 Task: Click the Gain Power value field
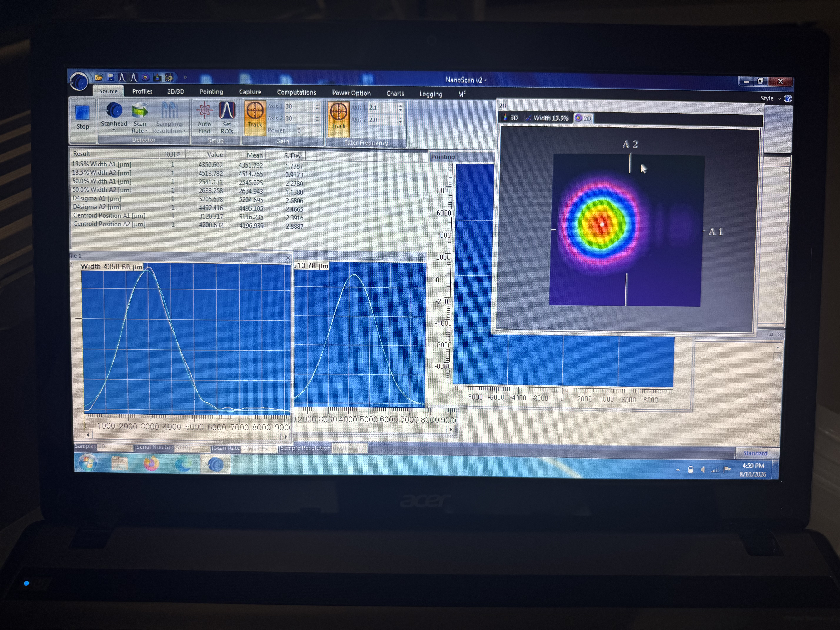pyautogui.click(x=308, y=131)
